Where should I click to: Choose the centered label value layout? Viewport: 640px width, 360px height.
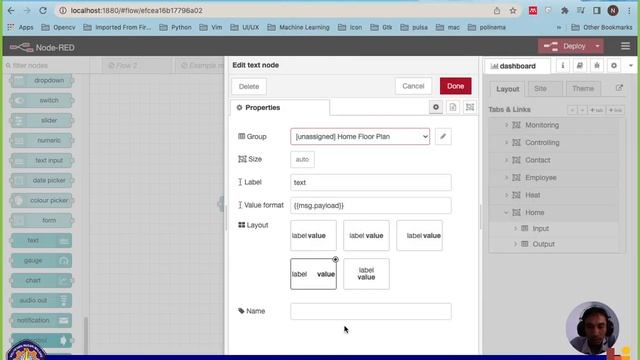click(367, 236)
